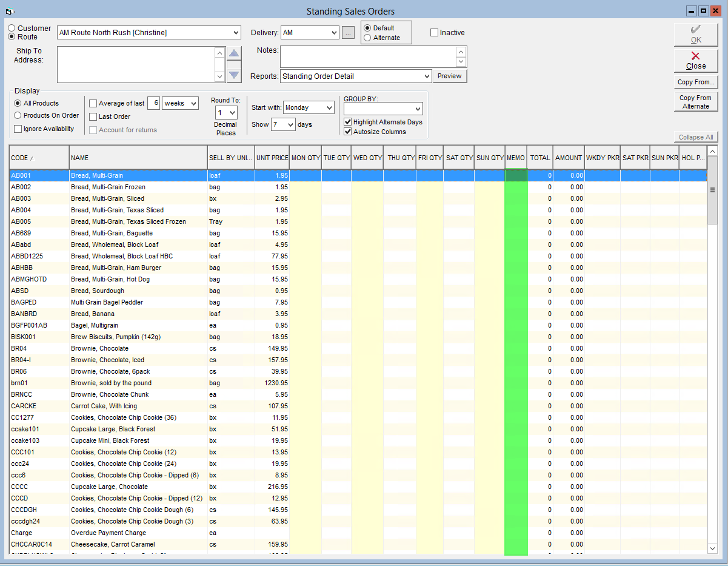Click the TOTAL column header
728x566 pixels.
click(x=540, y=158)
